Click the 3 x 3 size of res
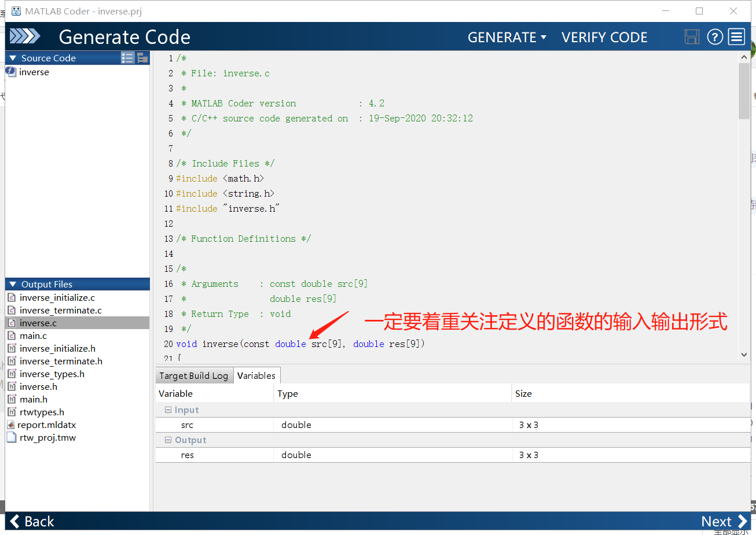The image size is (756, 535). pos(529,455)
